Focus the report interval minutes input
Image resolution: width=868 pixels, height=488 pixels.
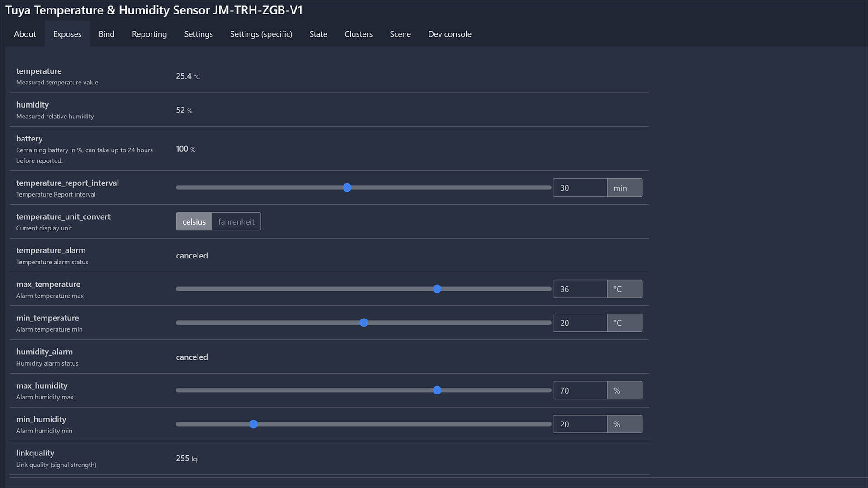tap(580, 188)
